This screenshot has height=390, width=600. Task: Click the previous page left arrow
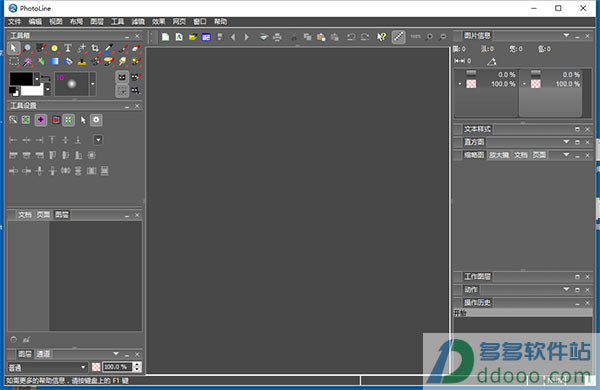pyautogui.click(x=233, y=37)
